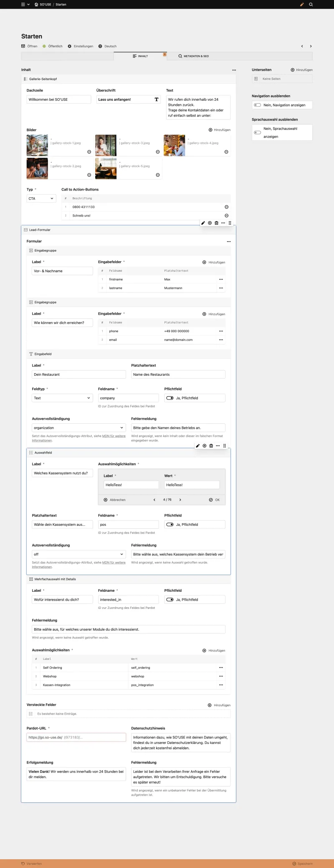
Task: Click Gallerie-Seitenkopf block header
Action: tap(129, 79)
